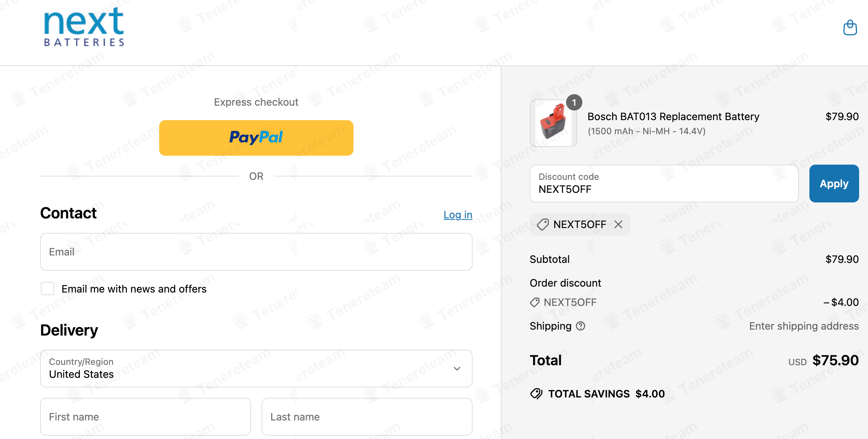Focus the Email input field
This screenshot has height=439, width=868.
(256, 252)
